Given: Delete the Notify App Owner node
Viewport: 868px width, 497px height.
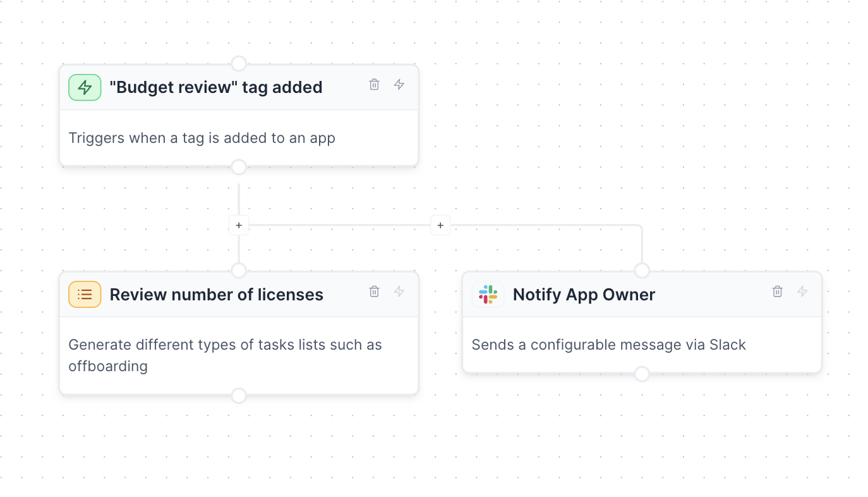Looking at the screenshot, I should 777,291.
